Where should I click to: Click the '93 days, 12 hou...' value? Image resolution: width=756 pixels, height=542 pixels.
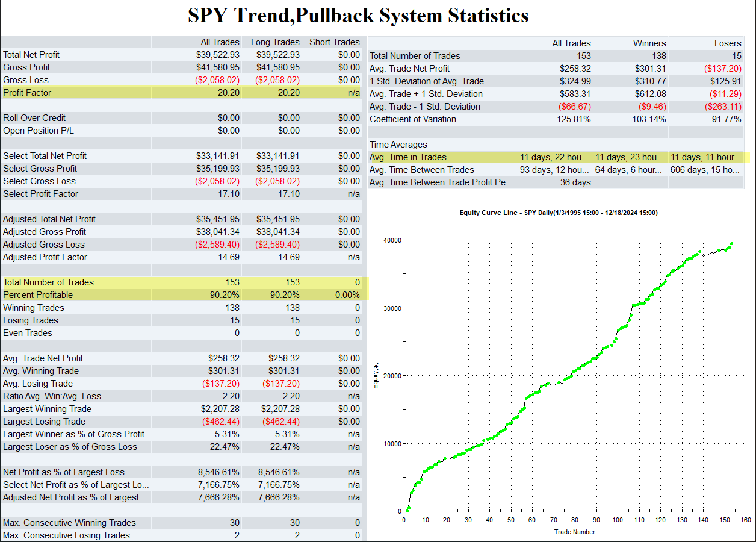click(x=556, y=170)
